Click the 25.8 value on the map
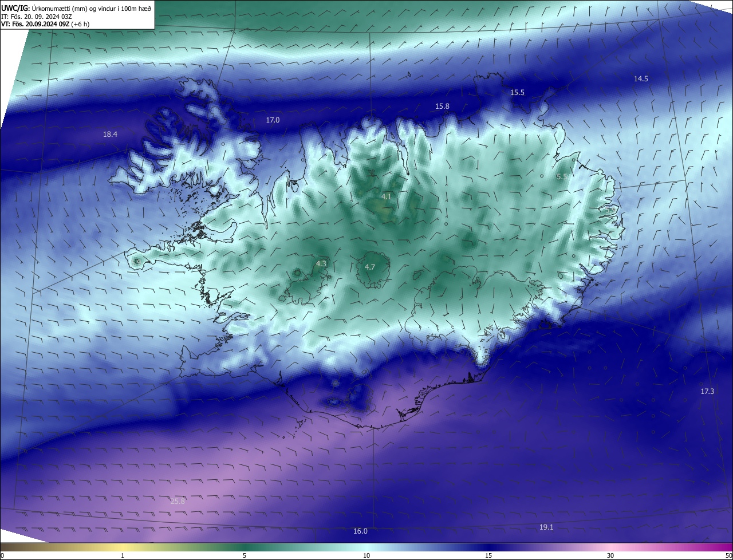 click(178, 502)
